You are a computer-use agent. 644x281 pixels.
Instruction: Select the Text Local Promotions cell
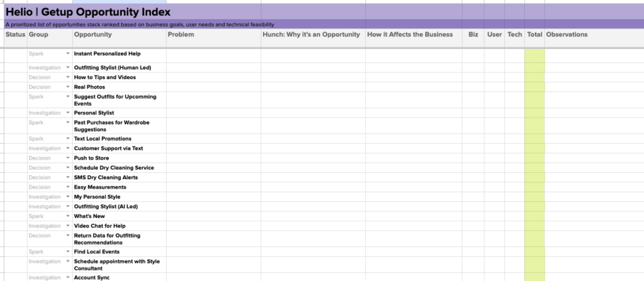click(119, 139)
